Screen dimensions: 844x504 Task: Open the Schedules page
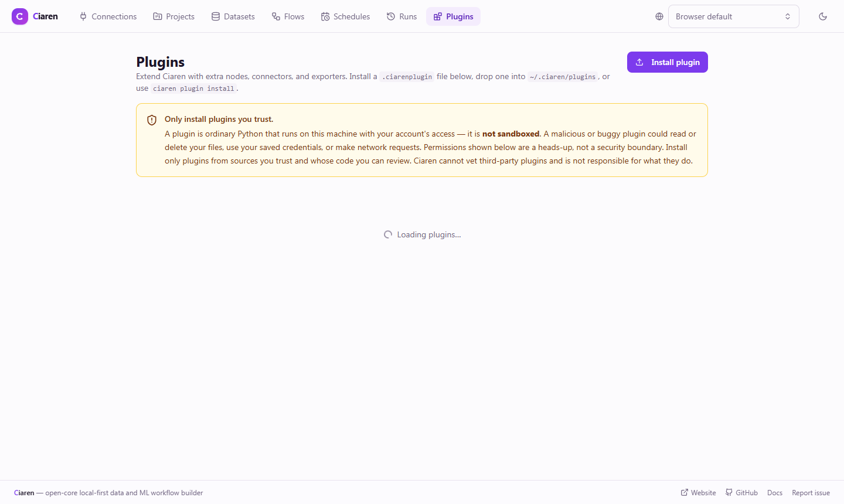[x=346, y=16]
